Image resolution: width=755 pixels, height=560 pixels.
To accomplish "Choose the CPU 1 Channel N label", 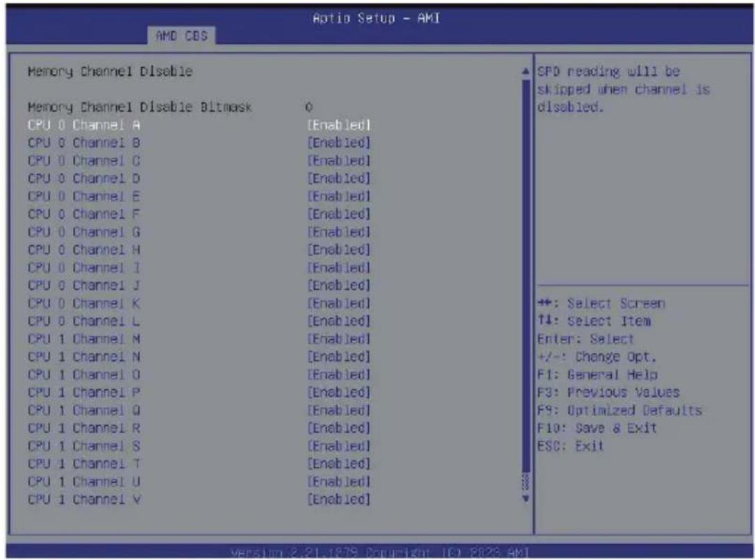I will click(x=84, y=357).
